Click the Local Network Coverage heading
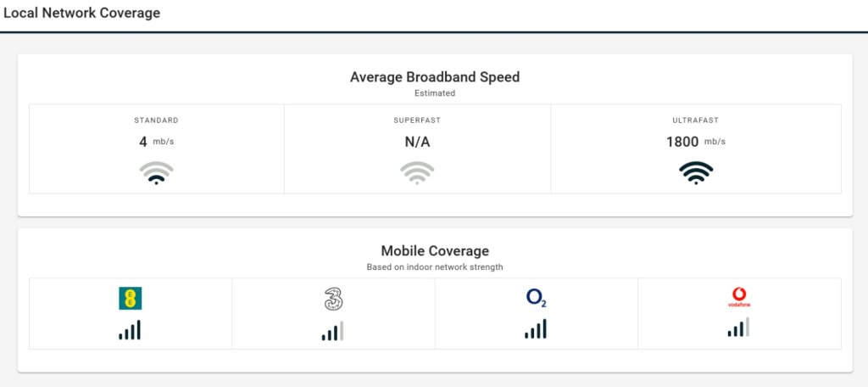 tap(81, 14)
